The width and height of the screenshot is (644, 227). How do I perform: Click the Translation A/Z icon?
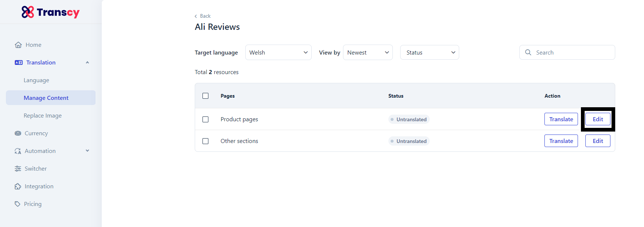coord(18,63)
